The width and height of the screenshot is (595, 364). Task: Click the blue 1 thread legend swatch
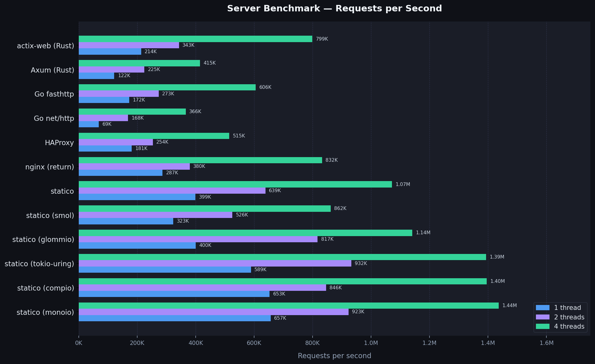click(x=542, y=308)
